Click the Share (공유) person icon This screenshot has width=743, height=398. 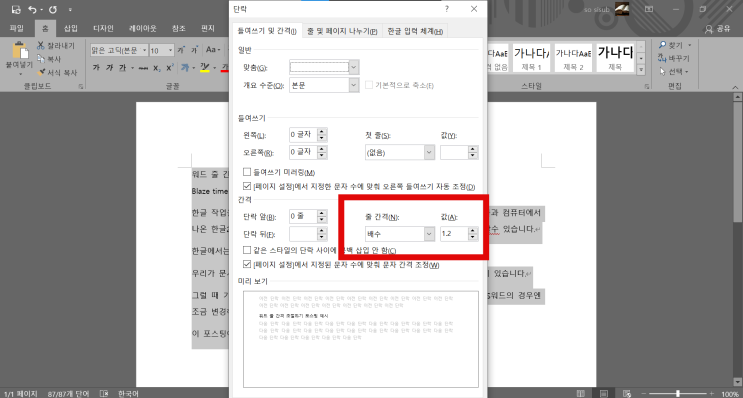(x=709, y=29)
